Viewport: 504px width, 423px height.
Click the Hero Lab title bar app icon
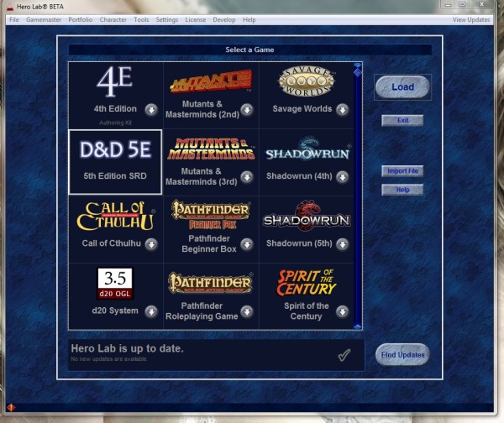coord(10,7)
